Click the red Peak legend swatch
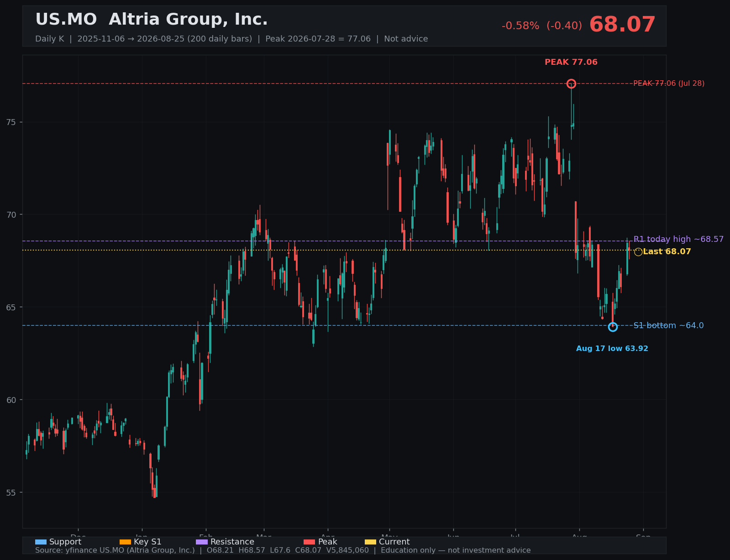This screenshot has height=560, width=730. coord(310,542)
